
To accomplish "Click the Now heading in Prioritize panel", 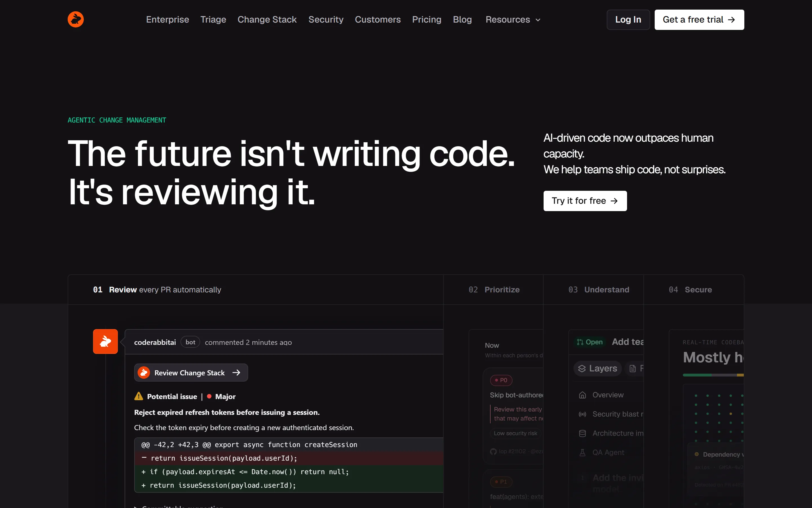I will point(492,345).
